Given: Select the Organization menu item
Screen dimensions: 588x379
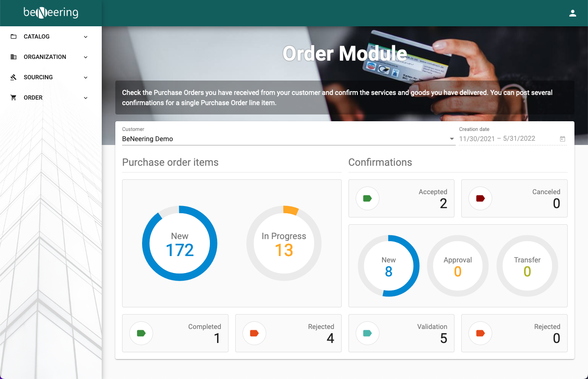Looking at the screenshot, I should (45, 57).
